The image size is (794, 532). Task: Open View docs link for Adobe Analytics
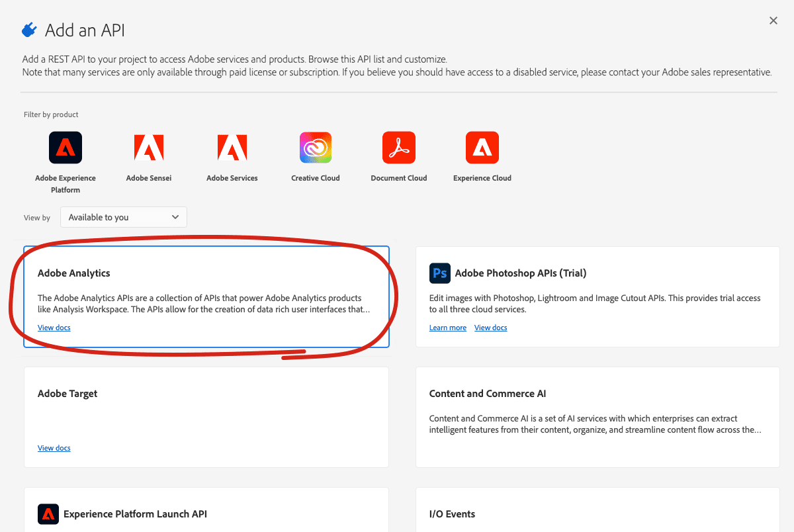54,328
